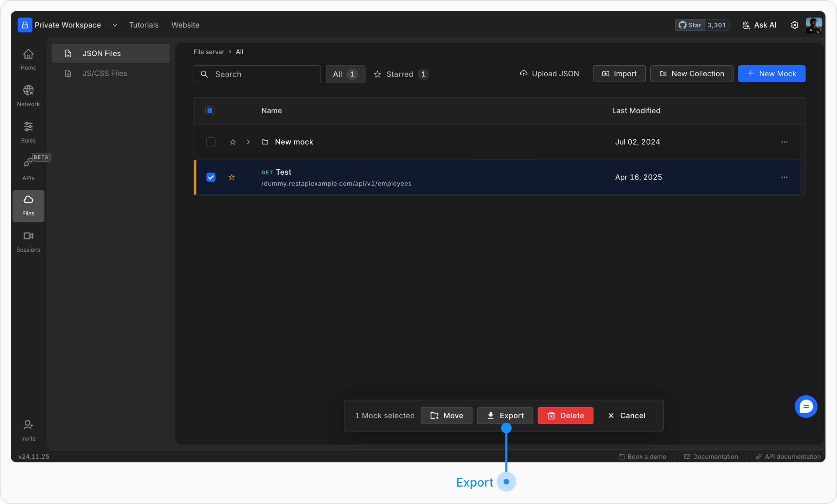Open the Network section in sidebar
837x504 pixels.
(x=28, y=96)
